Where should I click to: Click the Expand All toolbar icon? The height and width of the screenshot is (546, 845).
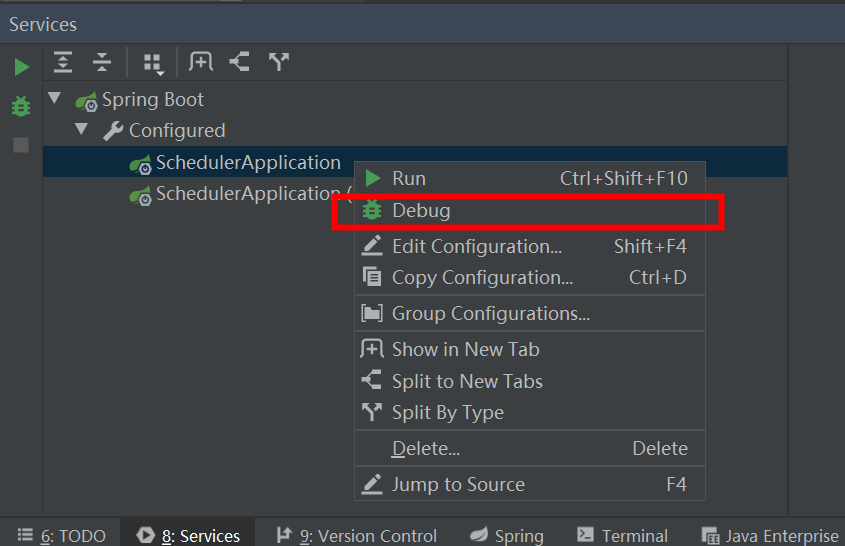pos(63,62)
